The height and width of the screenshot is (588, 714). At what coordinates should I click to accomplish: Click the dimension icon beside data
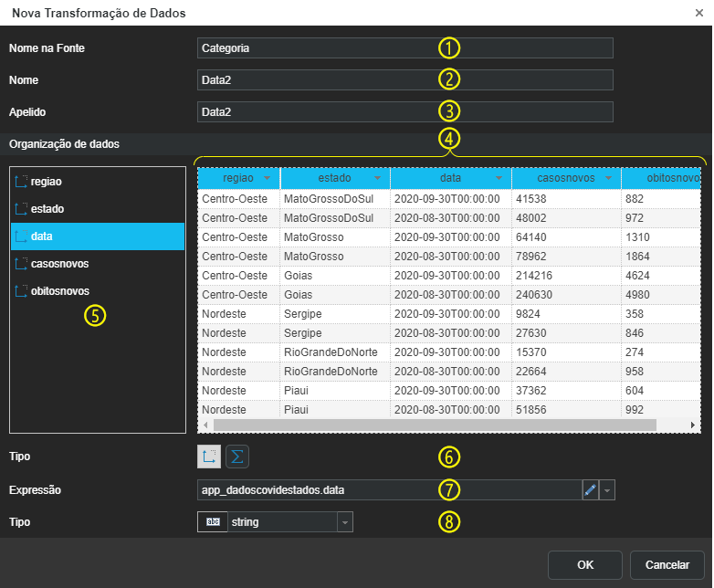(x=21, y=236)
